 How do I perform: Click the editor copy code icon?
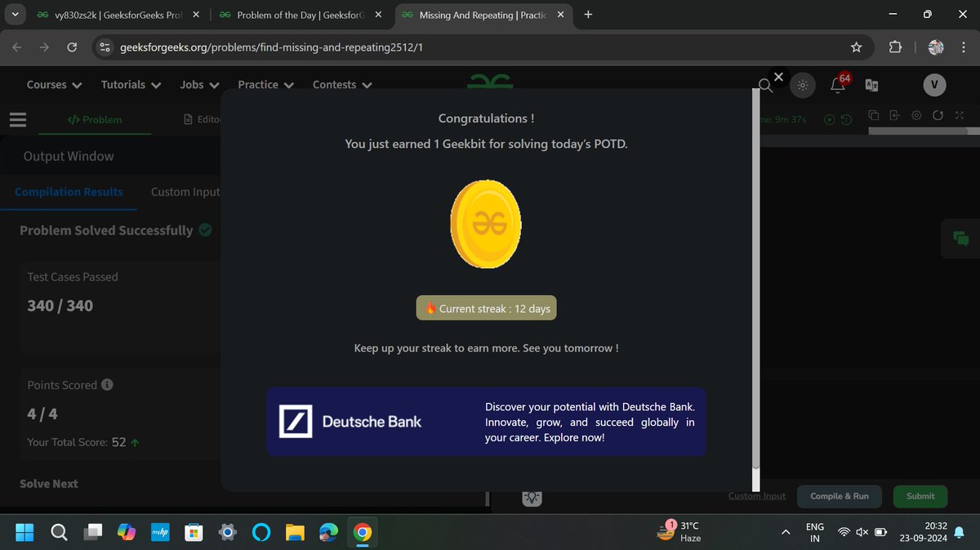[x=873, y=115]
